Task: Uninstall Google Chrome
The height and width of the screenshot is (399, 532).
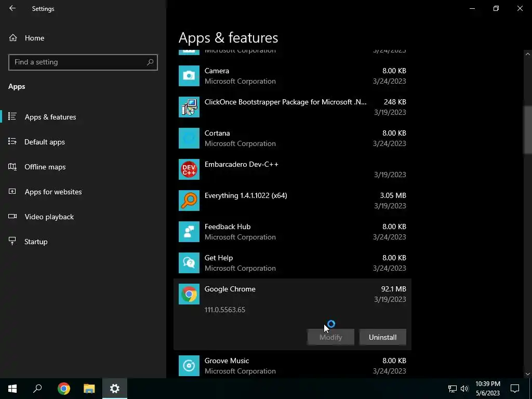Action: [x=383, y=337]
